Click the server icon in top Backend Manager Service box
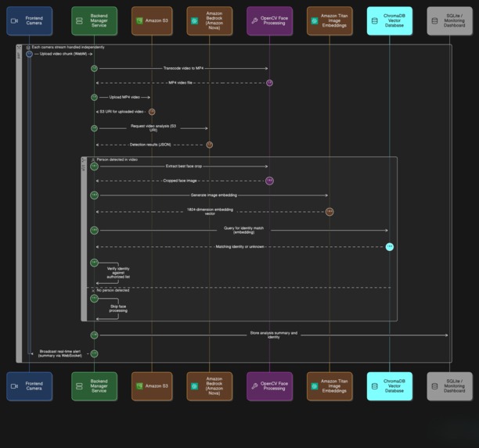This screenshot has width=479, height=448. [79, 21]
